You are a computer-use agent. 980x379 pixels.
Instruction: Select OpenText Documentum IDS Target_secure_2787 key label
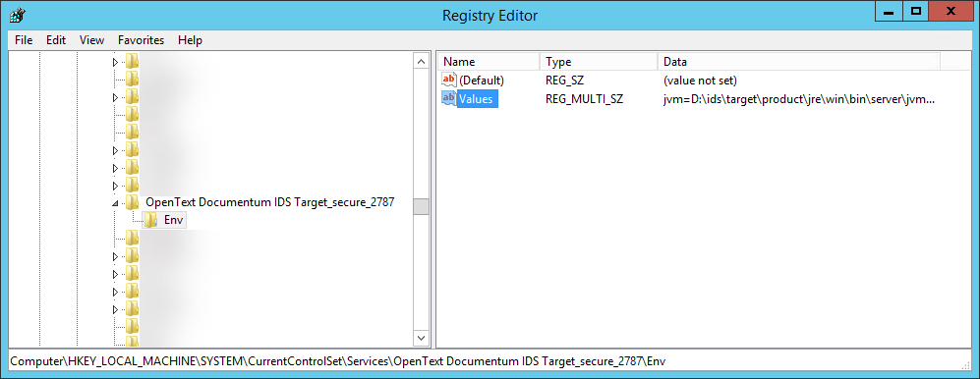pos(270,202)
